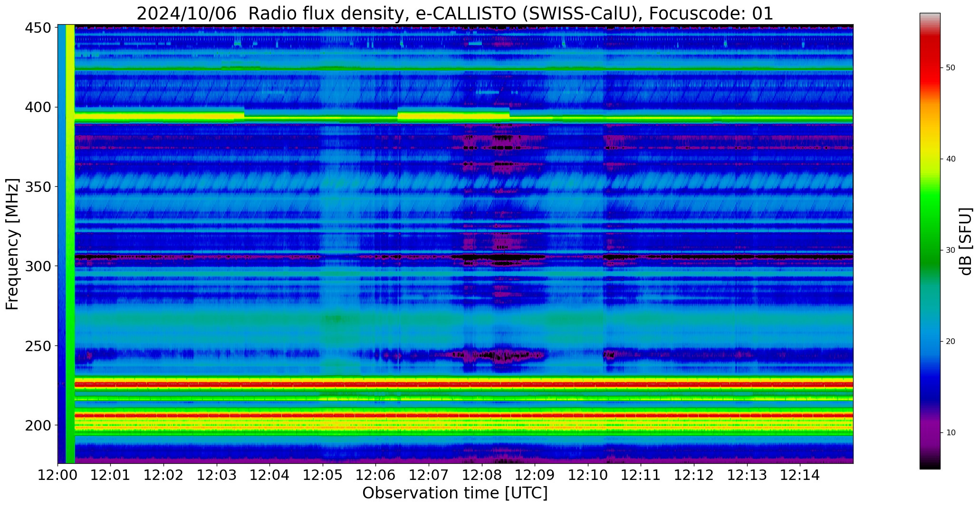980x507 pixels.
Task: Click the 'dB [SFU]' colorbar label
Action: 966,241
